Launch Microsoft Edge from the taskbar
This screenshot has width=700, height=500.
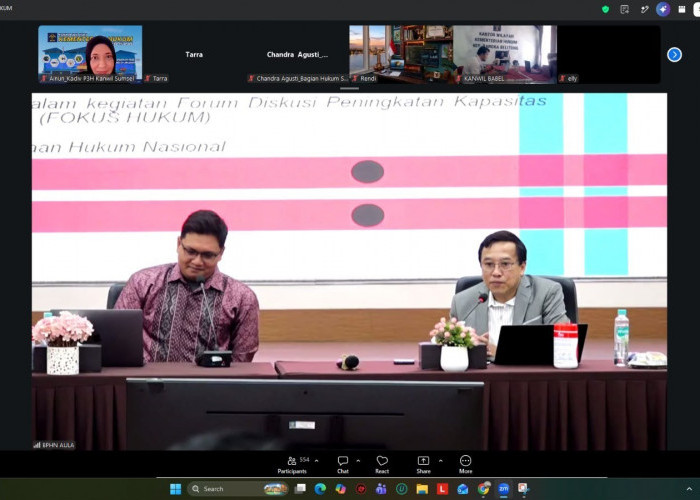tap(320, 489)
